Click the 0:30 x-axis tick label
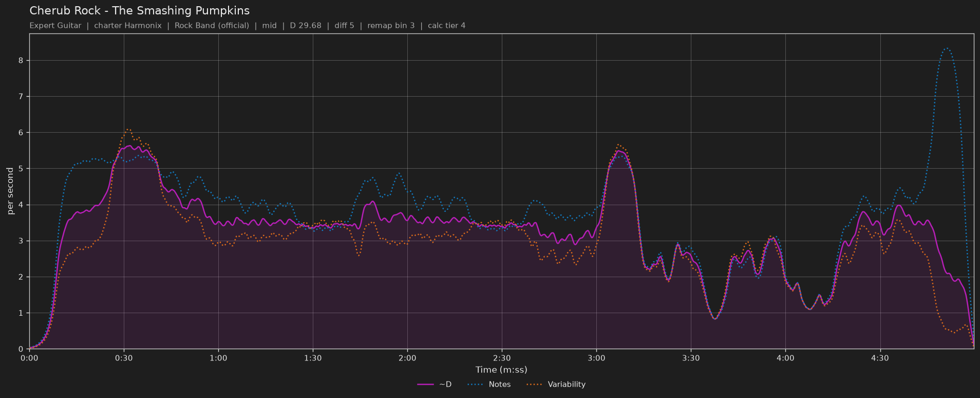 pos(124,358)
